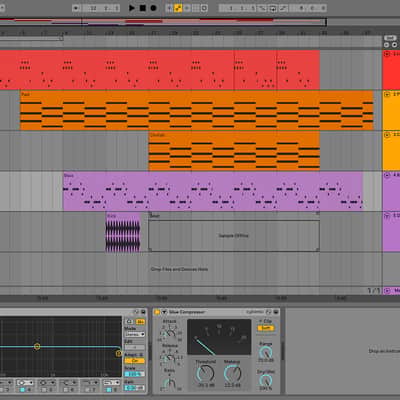Unfold the red track header
The width and height of the screenshot is (400, 400).
(x=387, y=54)
